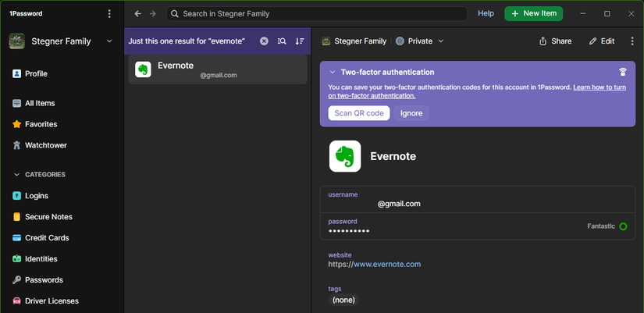Click the username @gmail.com field
This screenshot has width=644, height=313.
tap(478, 199)
